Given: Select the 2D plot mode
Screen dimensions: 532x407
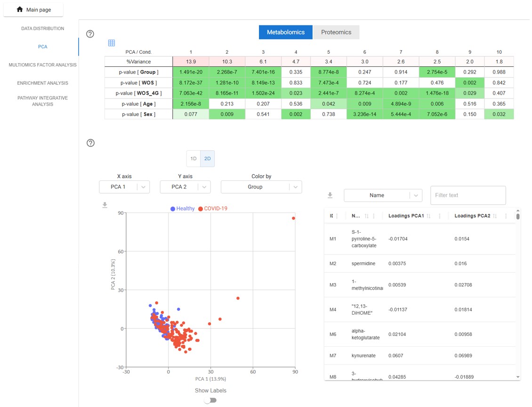Looking at the screenshot, I should pyautogui.click(x=207, y=159).
